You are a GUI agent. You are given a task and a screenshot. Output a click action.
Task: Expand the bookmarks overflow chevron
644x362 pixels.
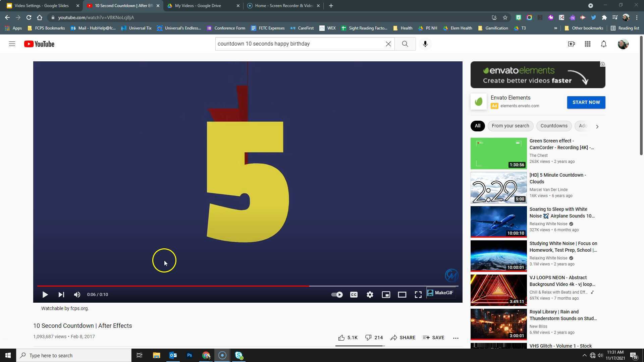pos(556,28)
